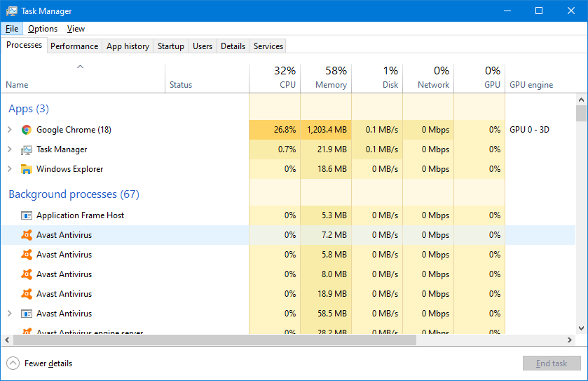The width and height of the screenshot is (588, 381).
Task: Click the Google Chrome app icon
Action: pyautogui.click(x=26, y=130)
